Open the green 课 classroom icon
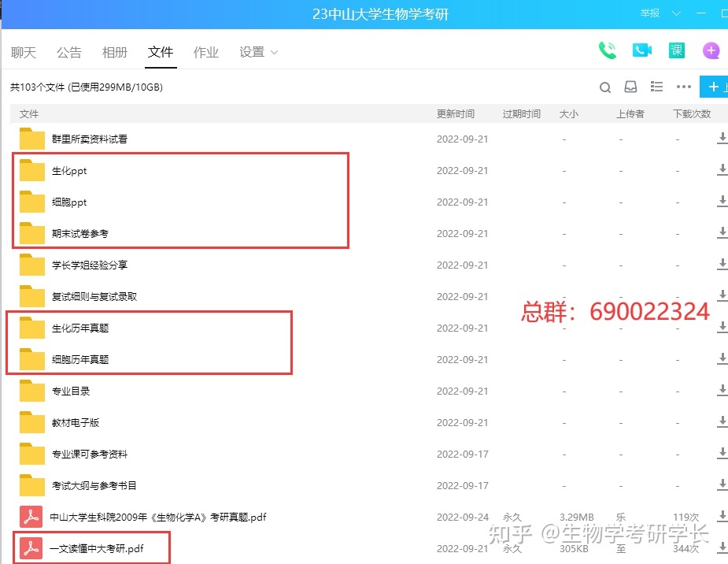 [677, 51]
